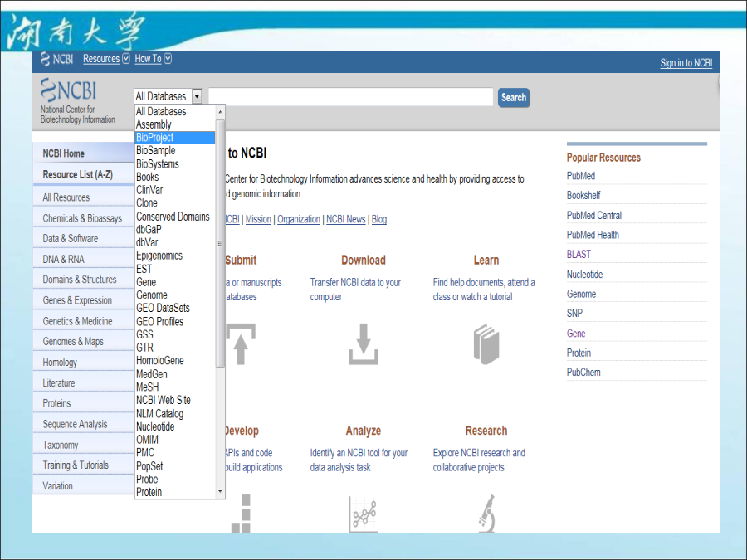Pick Books from the database list
Screen dimensions: 747x560
point(175,177)
